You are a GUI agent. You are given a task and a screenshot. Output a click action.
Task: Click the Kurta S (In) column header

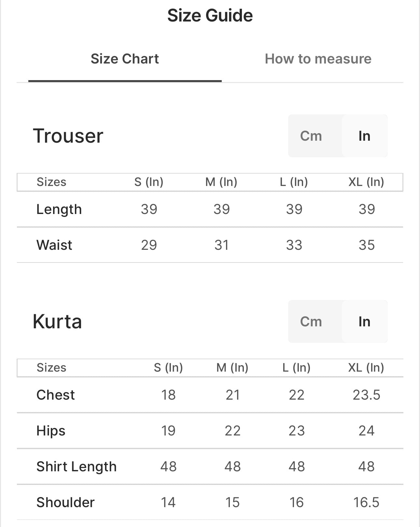pyautogui.click(x=168, y=367)
